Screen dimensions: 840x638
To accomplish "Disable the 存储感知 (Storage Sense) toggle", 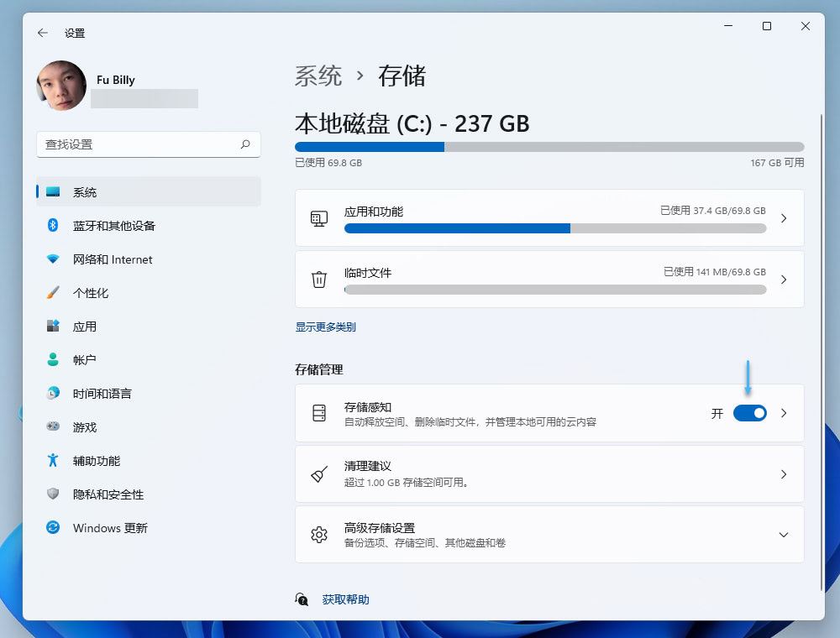I will [x=750, y=413].
